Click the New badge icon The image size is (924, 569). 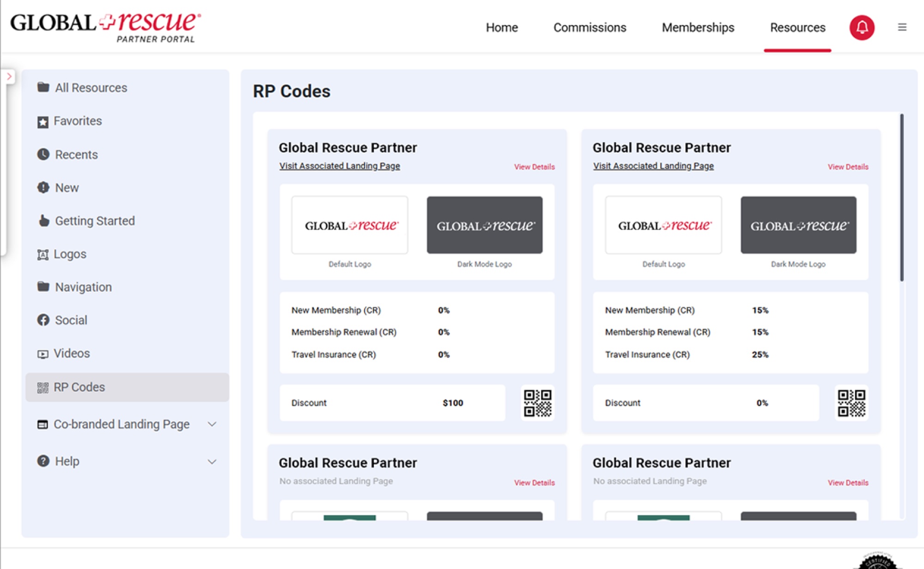click(x=43, y=188)
